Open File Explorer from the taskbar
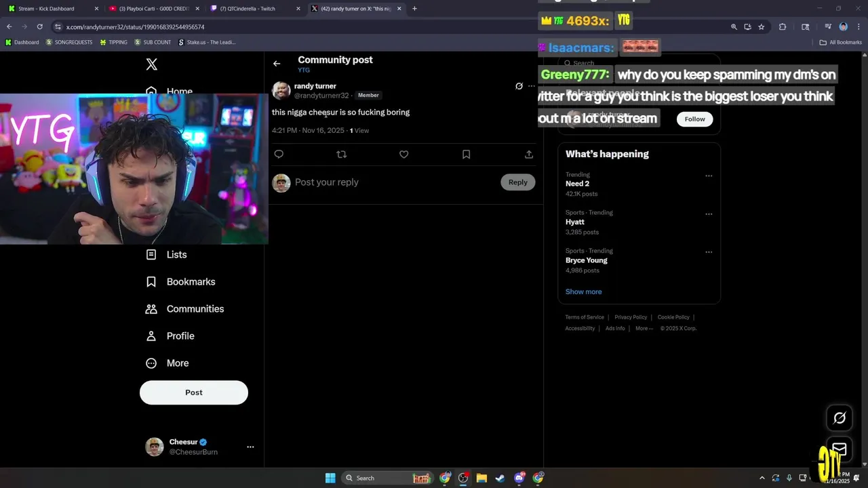This screenshot has height=488, width=868. click(x=481, y=479)
